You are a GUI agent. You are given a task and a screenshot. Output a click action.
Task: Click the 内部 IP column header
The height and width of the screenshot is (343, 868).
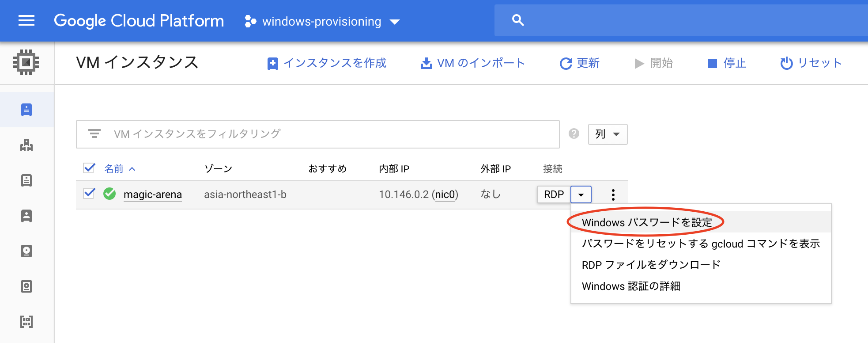point(394,169)
